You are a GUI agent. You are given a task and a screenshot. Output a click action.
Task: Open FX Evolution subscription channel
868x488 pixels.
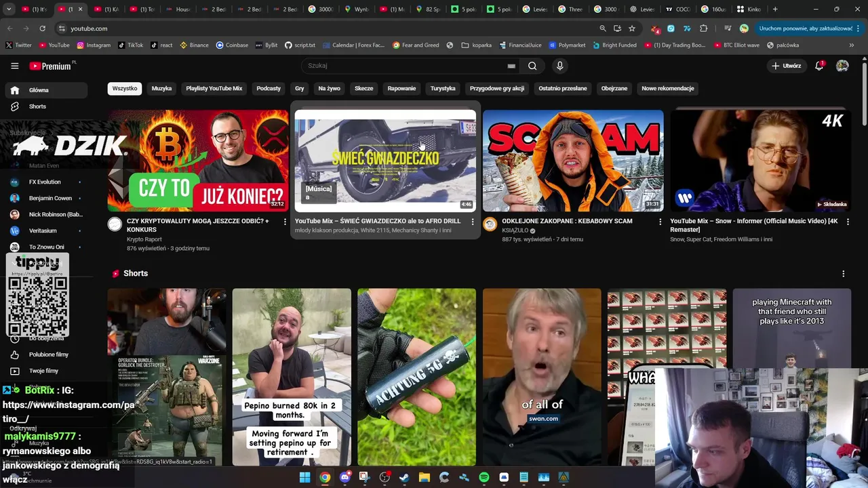click(45, 182)
